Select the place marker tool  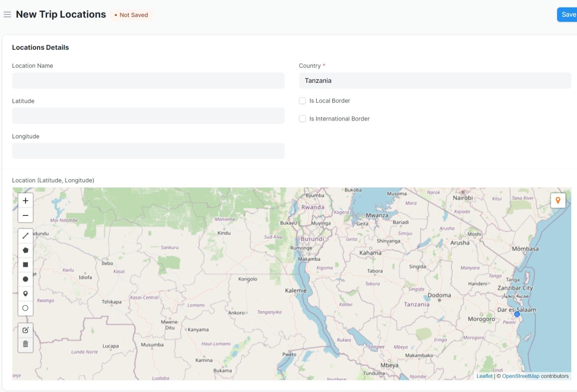tap(25, 294)
